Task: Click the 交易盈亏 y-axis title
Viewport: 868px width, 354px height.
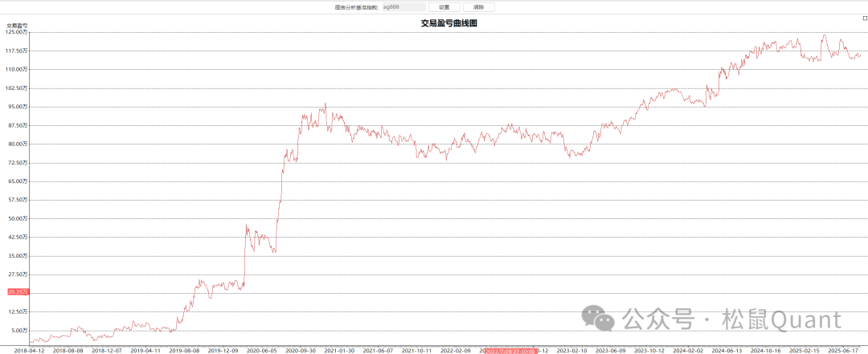Action: point(17,26)
